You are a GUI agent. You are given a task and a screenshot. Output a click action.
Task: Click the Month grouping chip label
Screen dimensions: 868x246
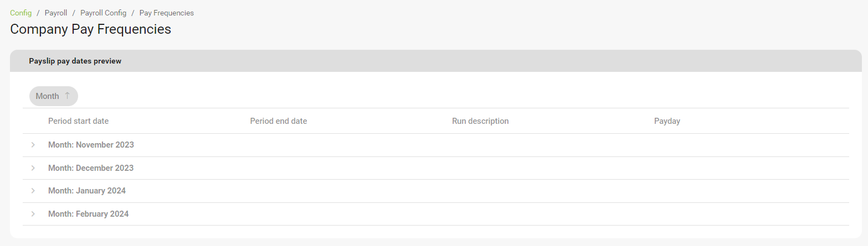47,96
